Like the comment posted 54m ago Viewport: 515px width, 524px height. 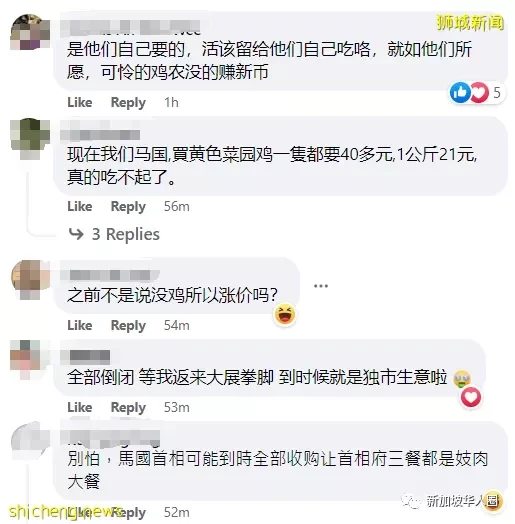[x=80, y=325]
